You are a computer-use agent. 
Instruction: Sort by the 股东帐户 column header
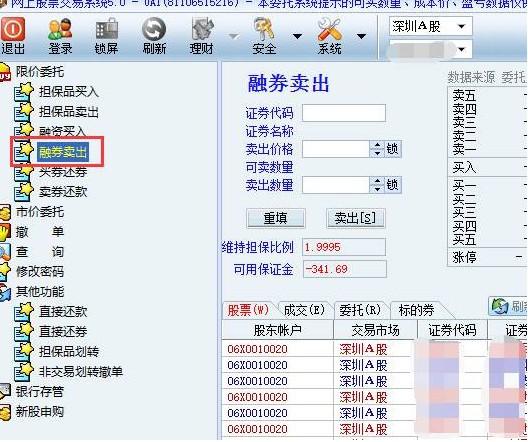click(x=277, y=330)
